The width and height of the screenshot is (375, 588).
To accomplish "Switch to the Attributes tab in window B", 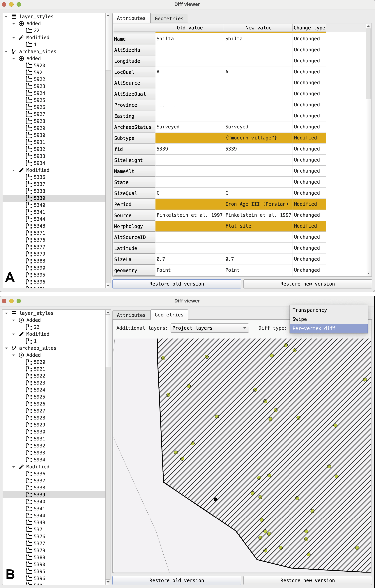I will pos(131,315).
